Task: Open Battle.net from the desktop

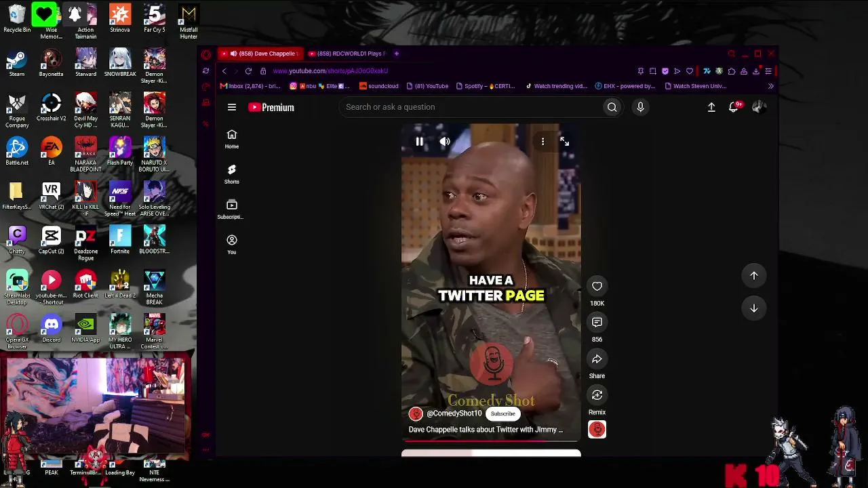Action: 17,151
